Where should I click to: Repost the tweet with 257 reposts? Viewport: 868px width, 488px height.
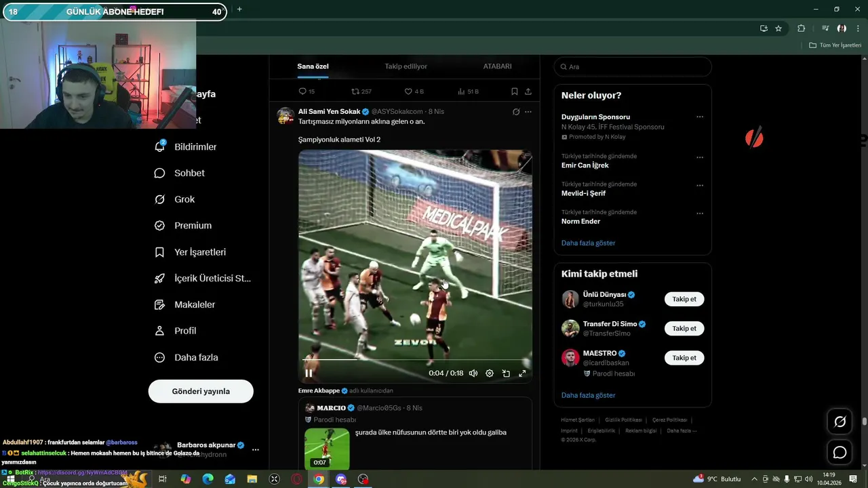pos(361,91)
